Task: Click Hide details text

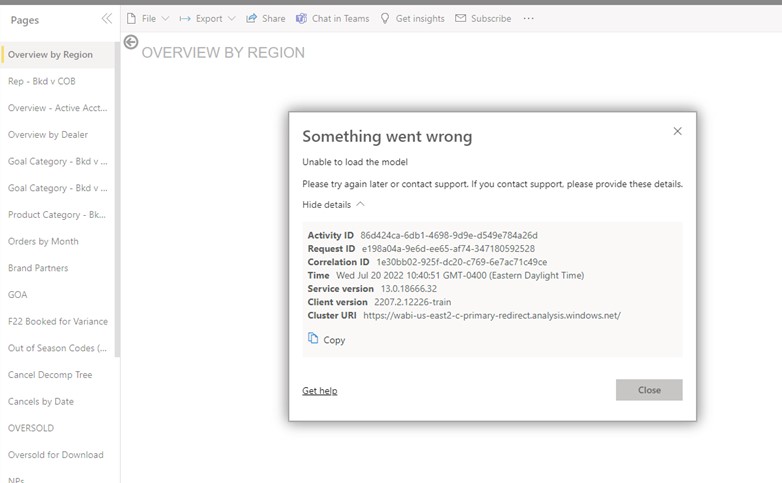Action: (x=327, y=205)
